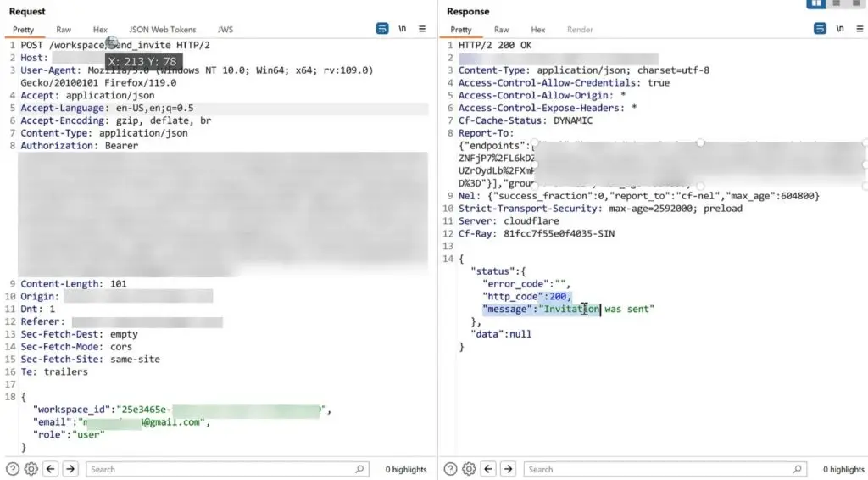Open the Request panel hamburger menu
The width and height of the screenshot is (868, 480).
pyautogui.click(x=422, y=28)
